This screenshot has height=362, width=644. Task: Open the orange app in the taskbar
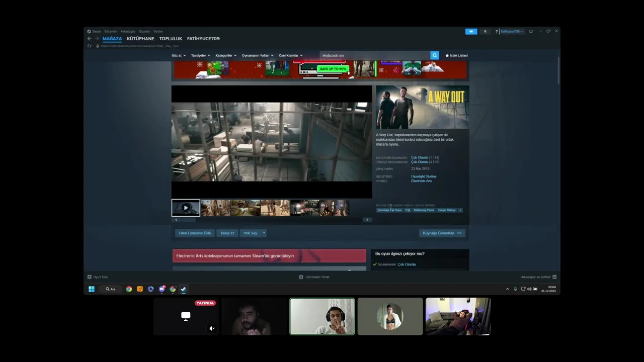(x=140, y=289)
